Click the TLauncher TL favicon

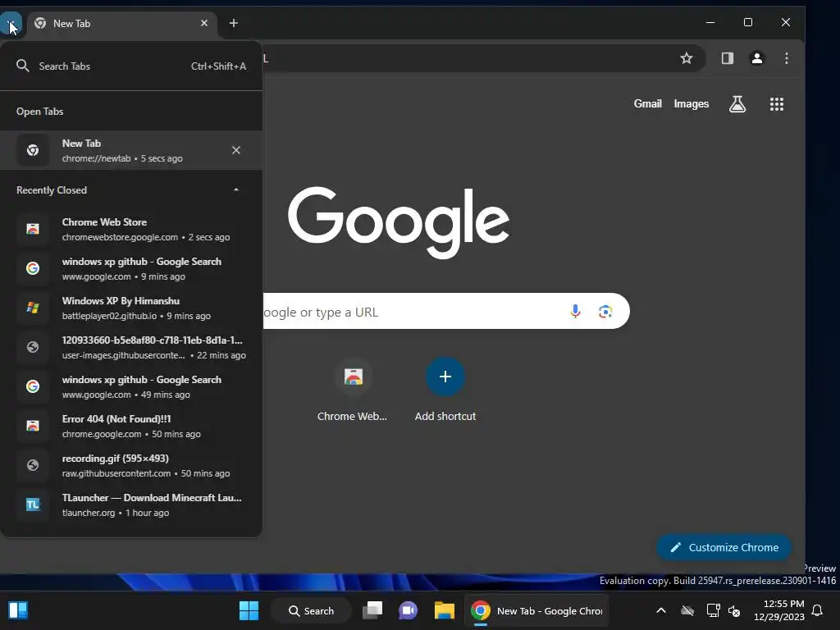tap(33, 504)
